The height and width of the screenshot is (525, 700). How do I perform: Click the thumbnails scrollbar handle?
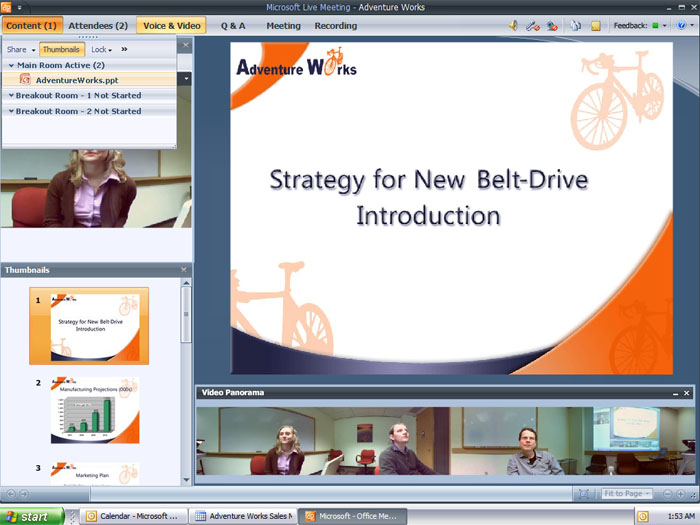pos(186,314)
